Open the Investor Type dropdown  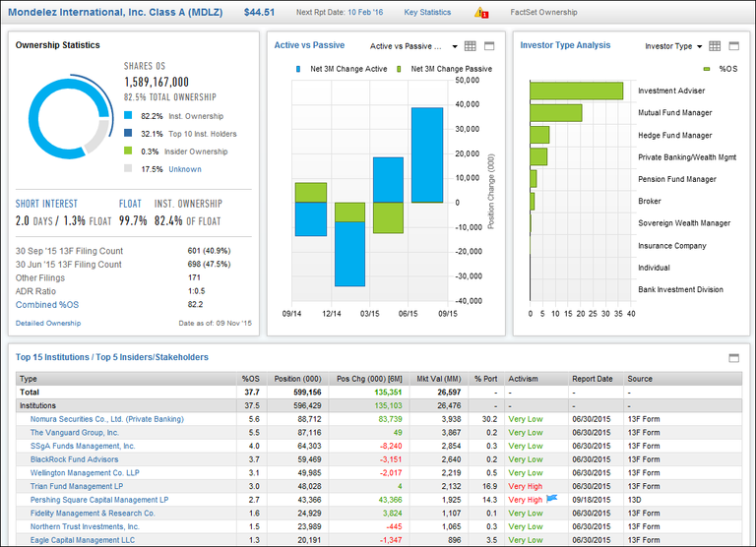[x=673, y=46]
